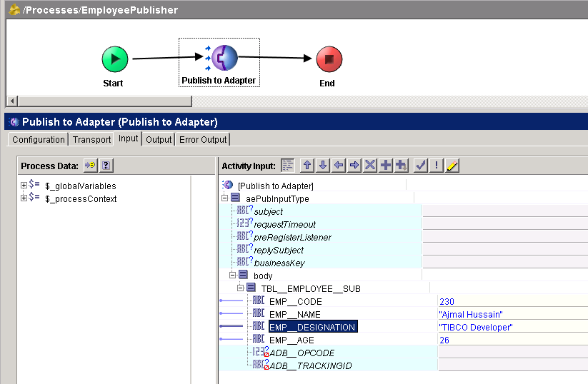Switch to the Configuration tab
Screen dimensions: 588x384
point(39,139)
